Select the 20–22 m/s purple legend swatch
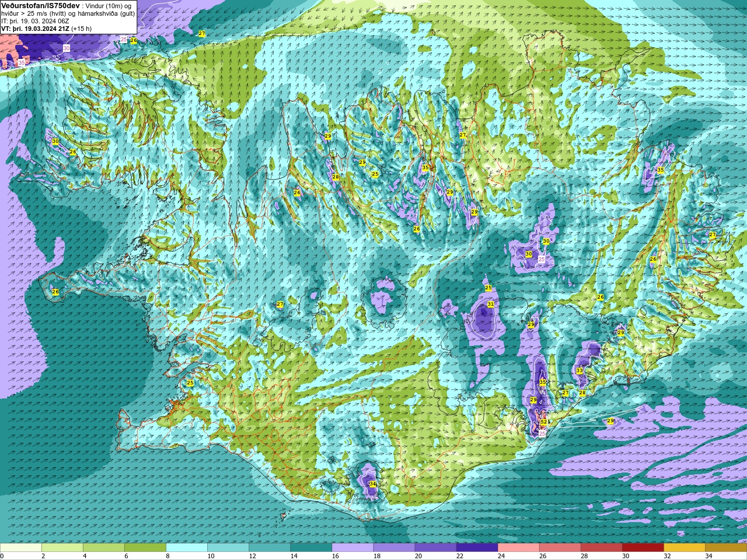 tap(435, 547)
